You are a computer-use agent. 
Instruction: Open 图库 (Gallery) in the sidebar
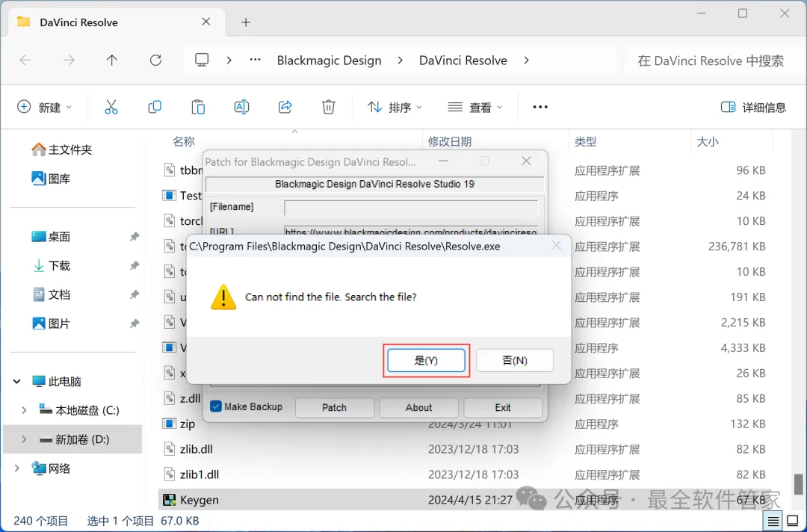click(x=51, y=179)
